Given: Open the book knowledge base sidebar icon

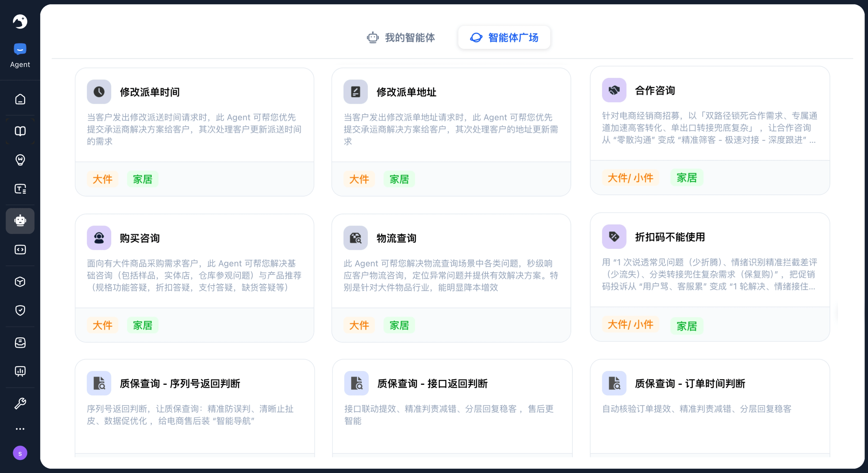Looking at the screenshot, I should (20, 131).
